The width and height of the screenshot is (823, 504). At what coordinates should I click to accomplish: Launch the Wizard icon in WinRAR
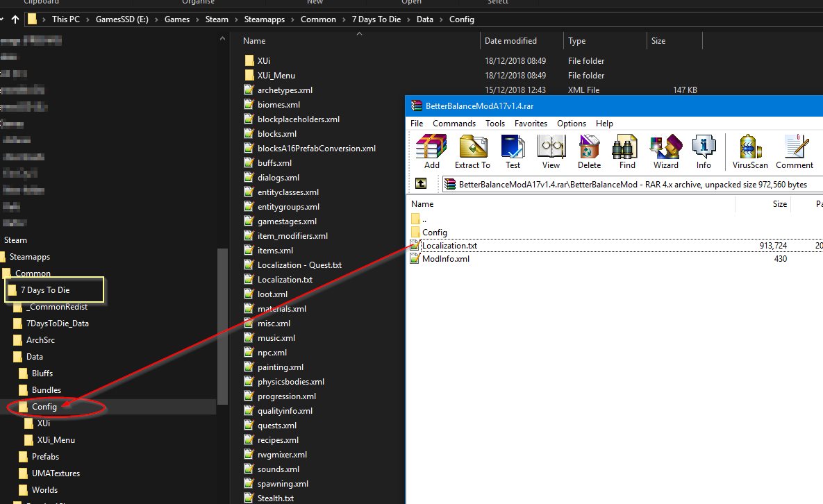[666, 152]
